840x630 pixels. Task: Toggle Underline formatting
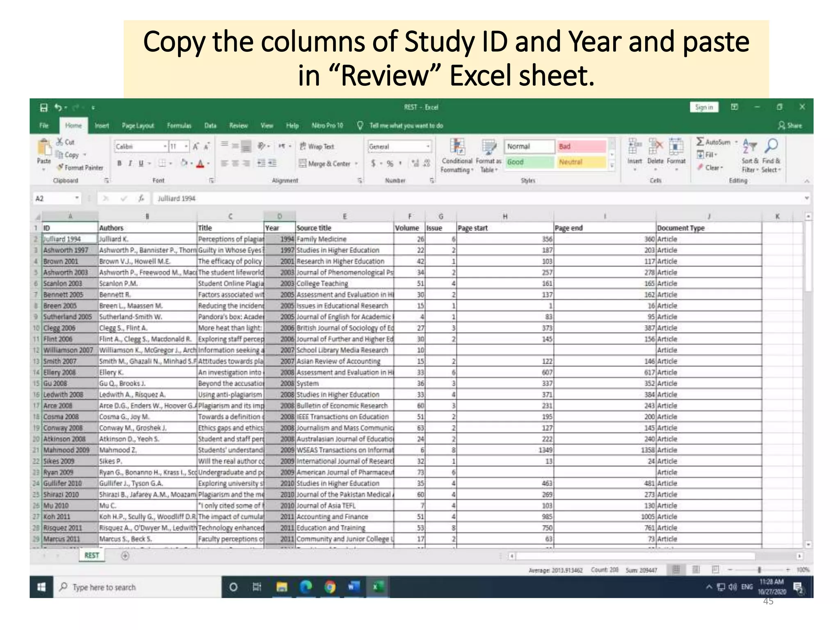tap(141, 163)
